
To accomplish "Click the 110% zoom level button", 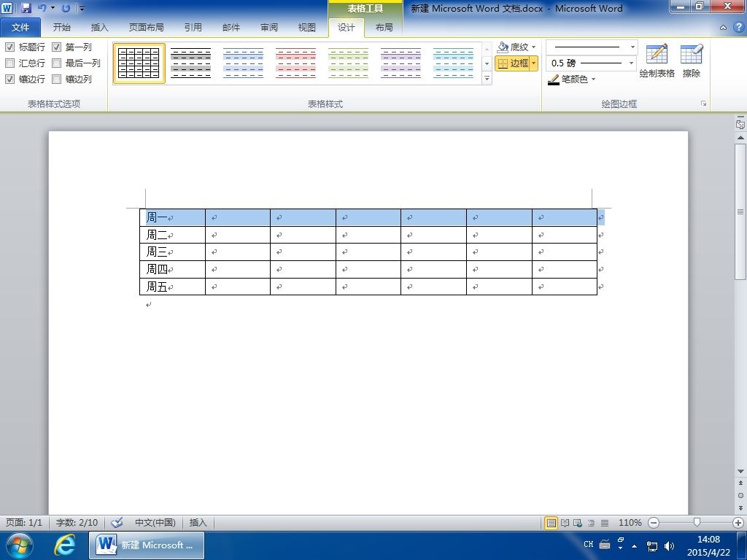I will (630, 522).
